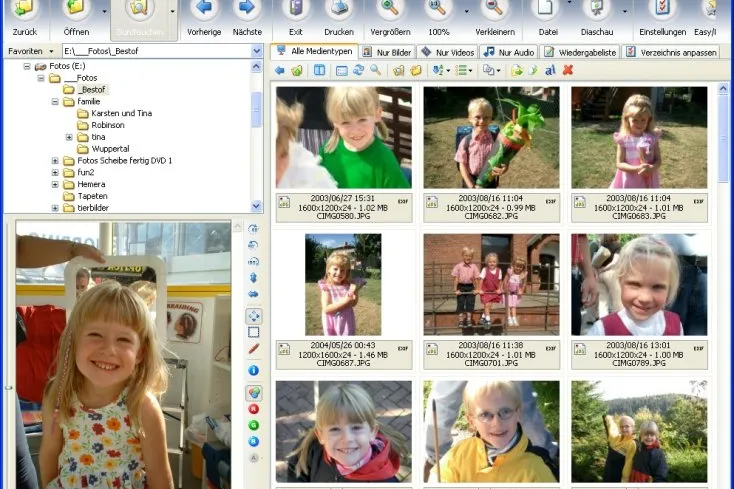The width and height of the screenshot is (734, 489).
Task: Open the Wiedergabeliste tab
Action: (580, 52)
